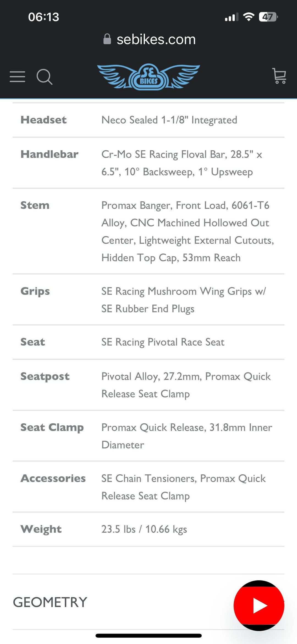Image resolution: width=297 pixels, height=644 pixels.
Task: Tap the Accessories specification row
Action: point(148,487)
